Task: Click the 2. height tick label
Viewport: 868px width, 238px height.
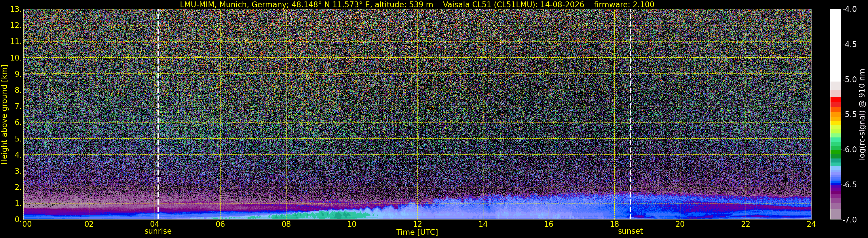Action: (x=18, y=187)
